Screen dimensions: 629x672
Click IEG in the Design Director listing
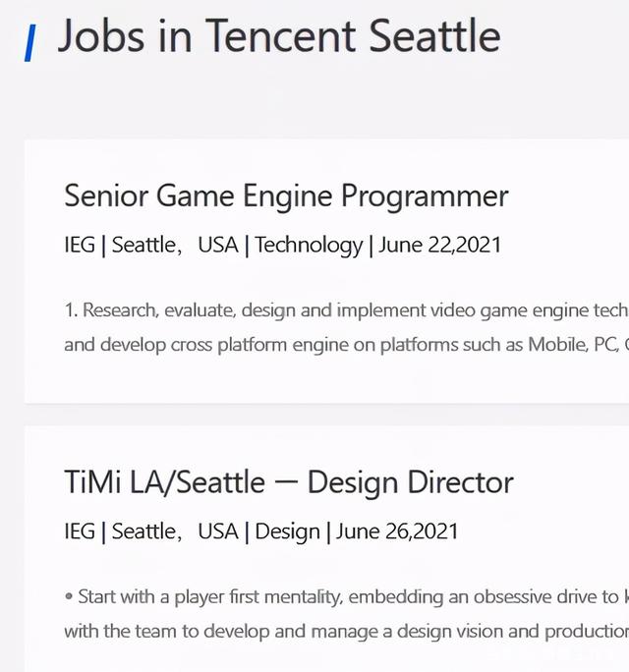coord(79,532)
